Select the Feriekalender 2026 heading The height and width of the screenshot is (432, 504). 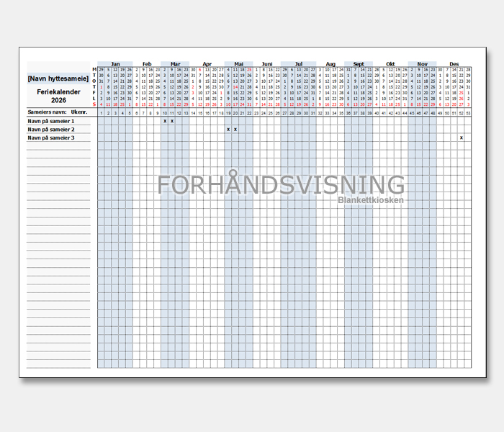[58, 96]
